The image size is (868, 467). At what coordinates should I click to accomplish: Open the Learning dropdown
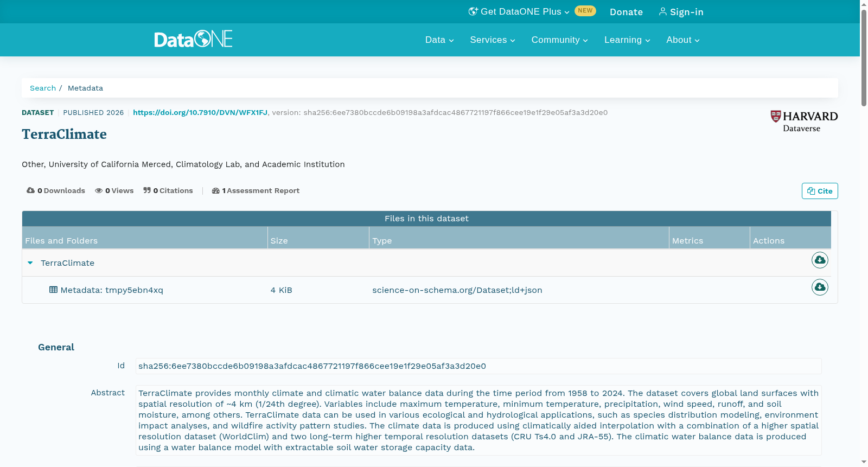(627, 40)
